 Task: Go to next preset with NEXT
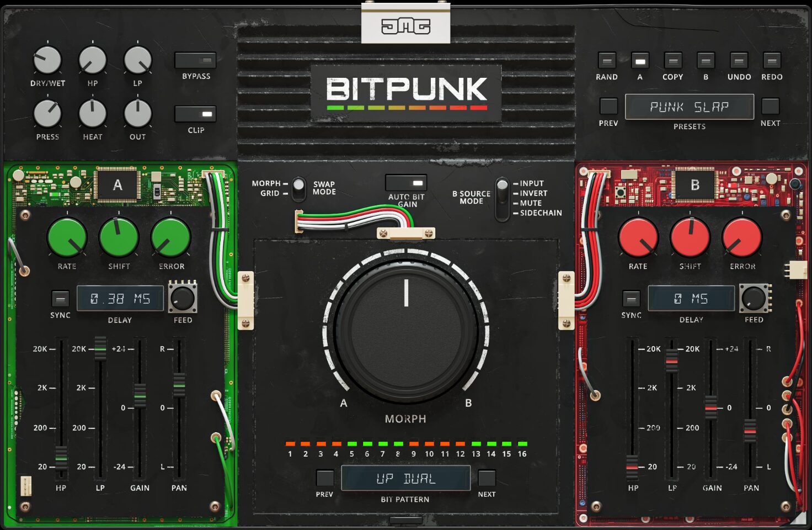click(x=770, y=106)
